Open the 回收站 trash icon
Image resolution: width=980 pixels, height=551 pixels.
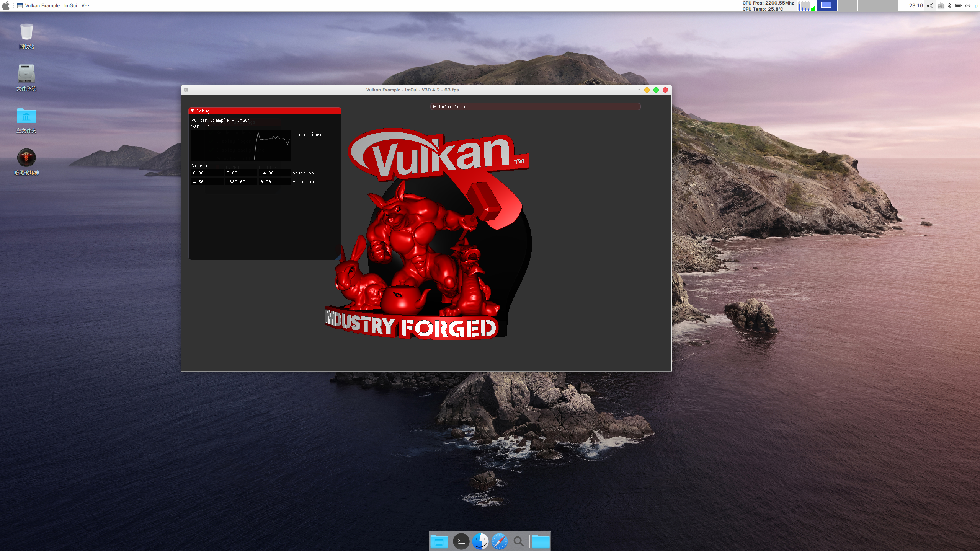pos(26,32)
